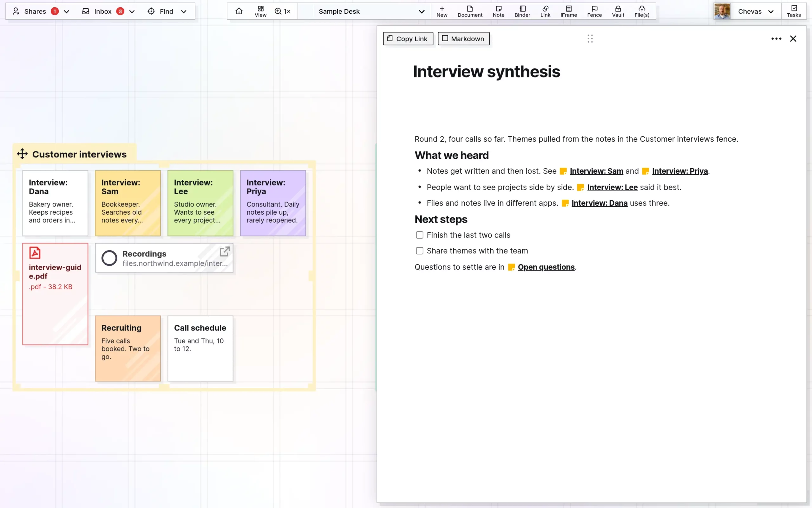Open the Tasks panel
The width and height of the screenshot is (812, 508).
794,11
